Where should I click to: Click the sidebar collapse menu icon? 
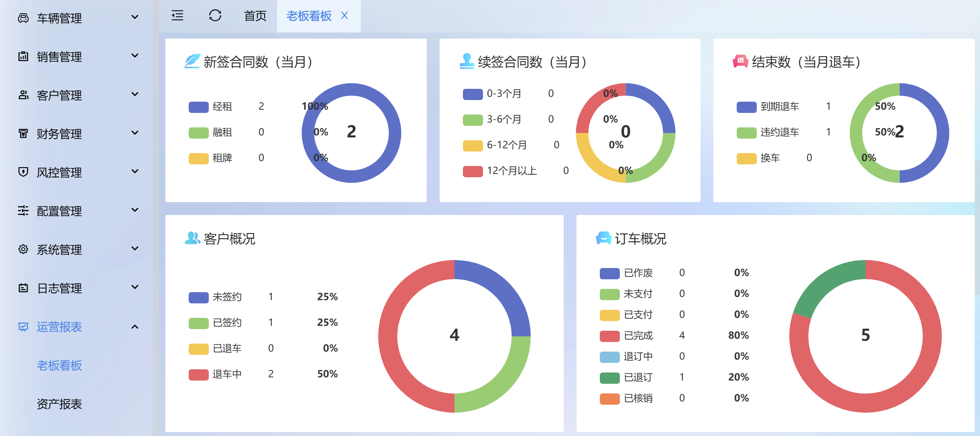(x=177, y=16)
